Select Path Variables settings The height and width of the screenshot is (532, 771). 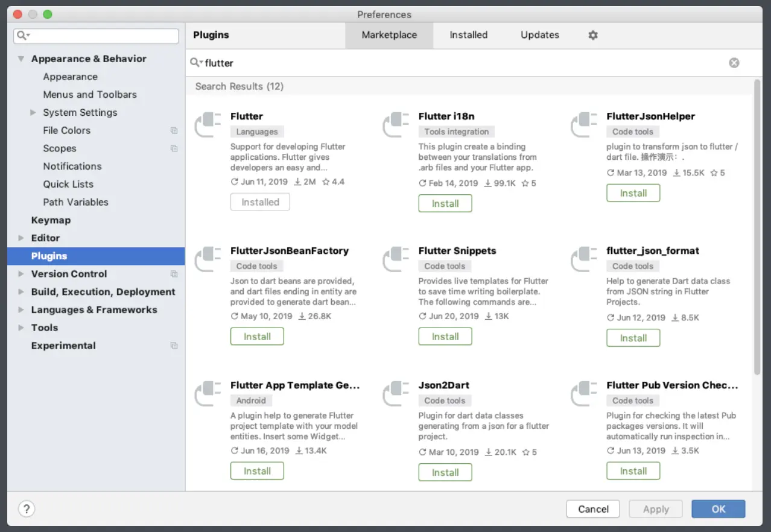[75, 202]
